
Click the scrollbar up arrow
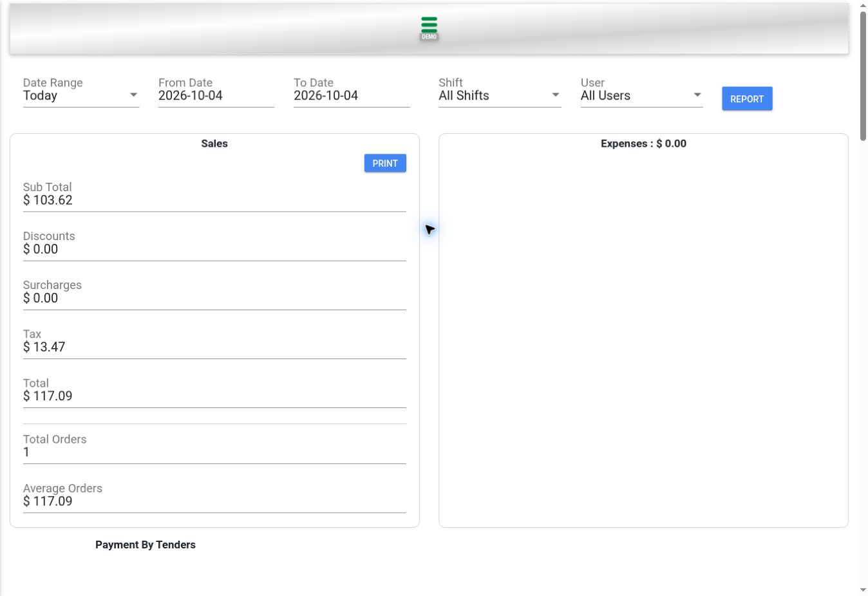[x=863, y=5]
